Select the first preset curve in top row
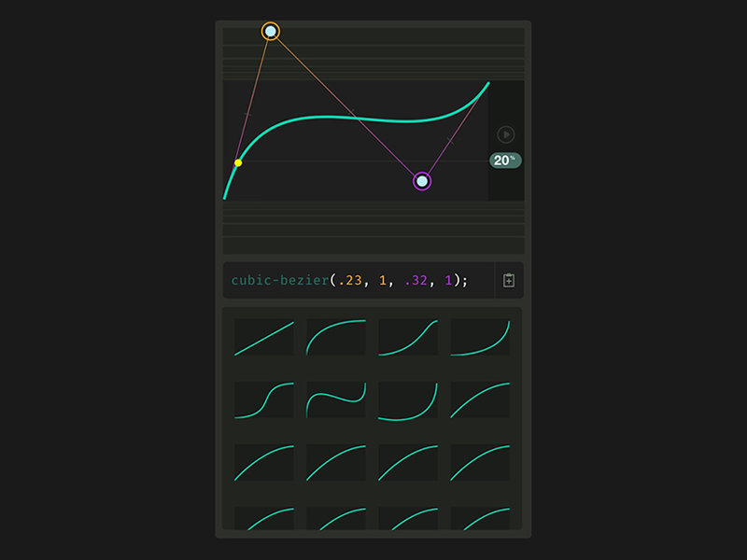 click(x=262, y=336)
